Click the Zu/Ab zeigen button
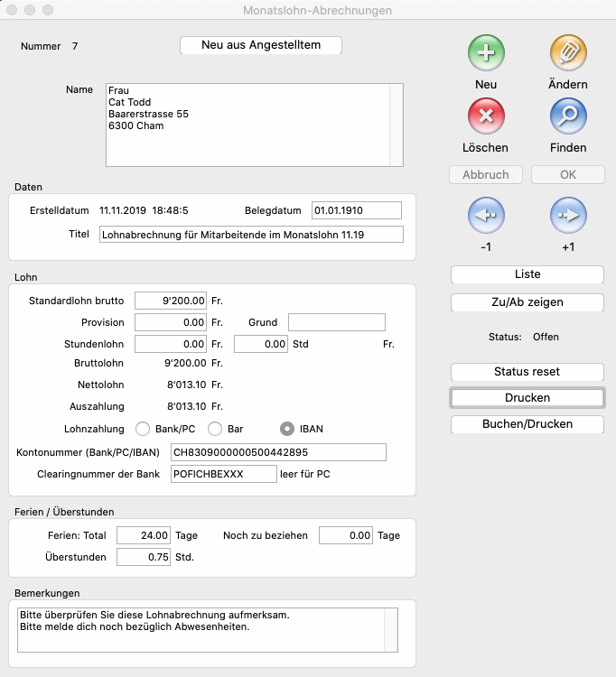This screenshot has width=616, height=677. [x=527, y=302]
